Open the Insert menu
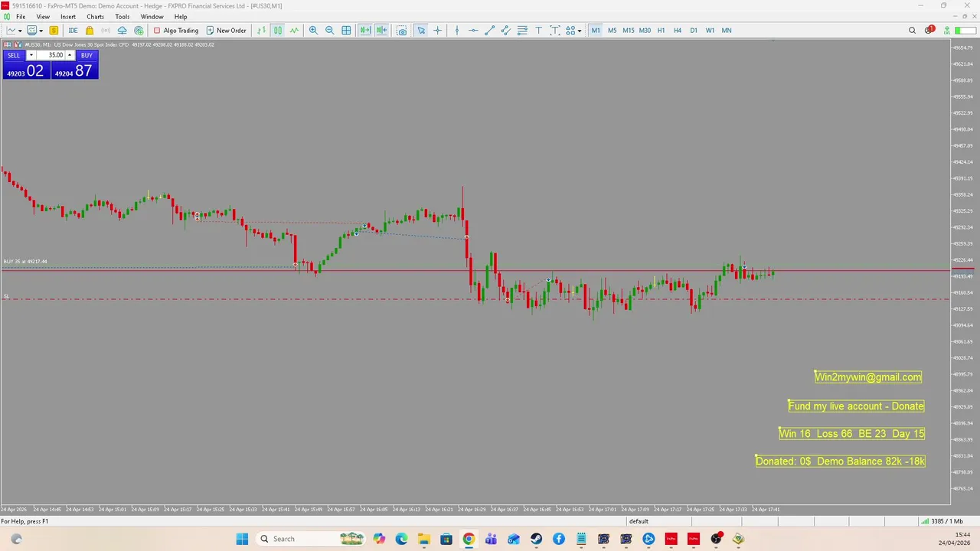This screenshot has width=980, height=551. pos(68,17)
